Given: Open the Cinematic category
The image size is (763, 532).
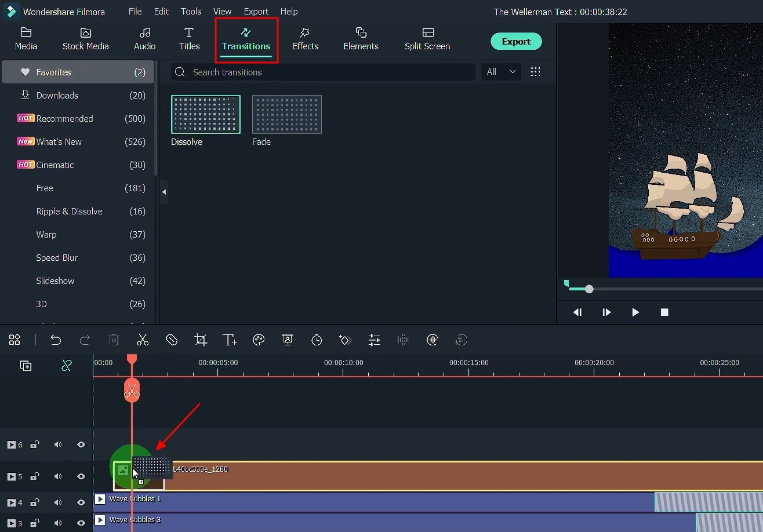Looking at the screenshot, I should 78,165.
